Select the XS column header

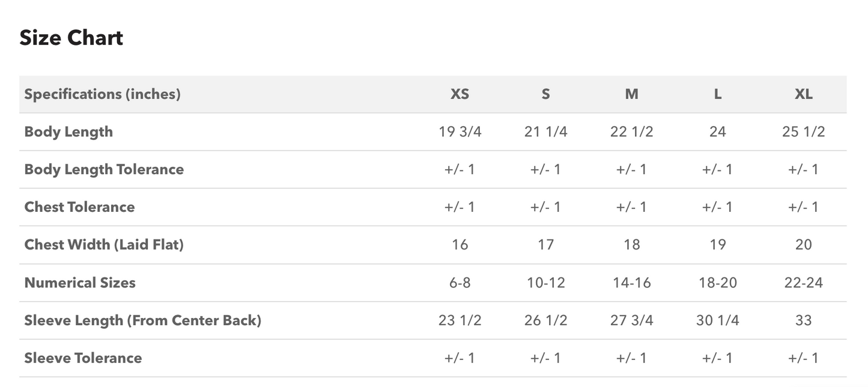coord(460,94)
